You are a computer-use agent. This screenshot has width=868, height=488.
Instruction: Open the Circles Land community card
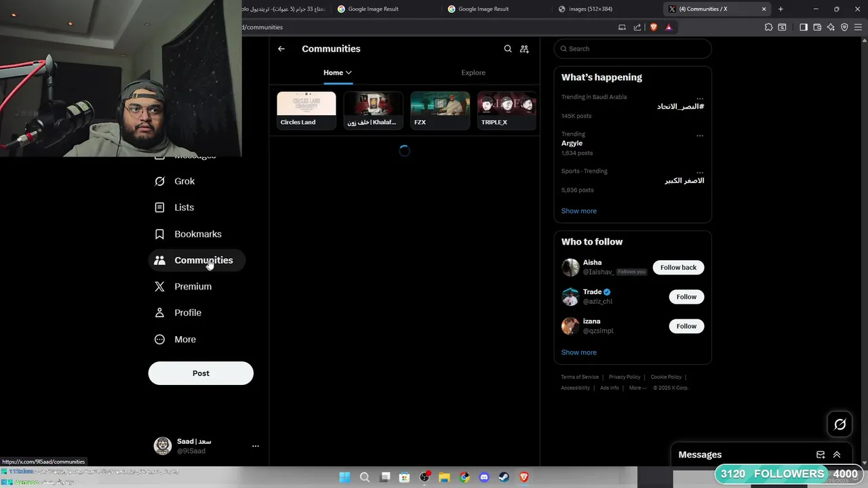click(x=307, y=110)
